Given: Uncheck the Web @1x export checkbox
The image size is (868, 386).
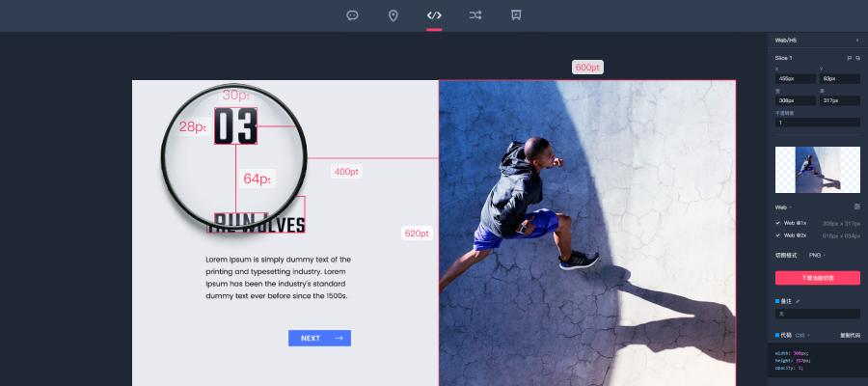Looking at the screenshot, I should click(778, 223).
